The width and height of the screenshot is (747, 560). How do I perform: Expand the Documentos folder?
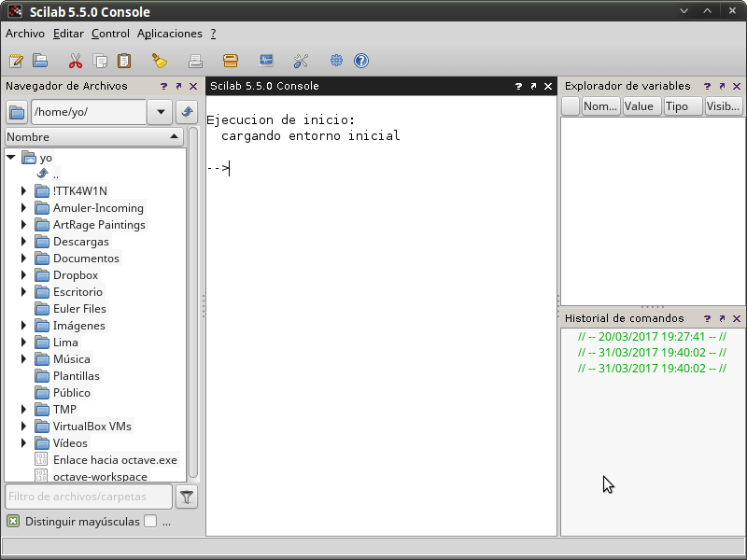point(24,259)
